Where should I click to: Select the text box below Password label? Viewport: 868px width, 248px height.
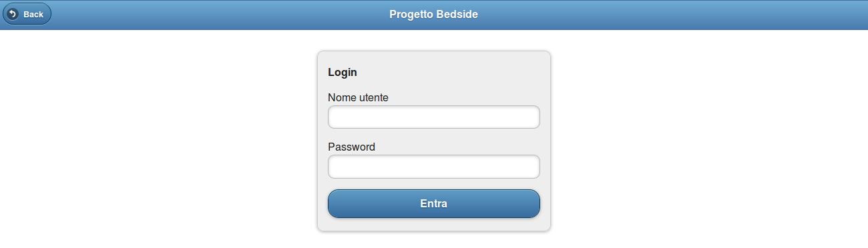[434, 167]
